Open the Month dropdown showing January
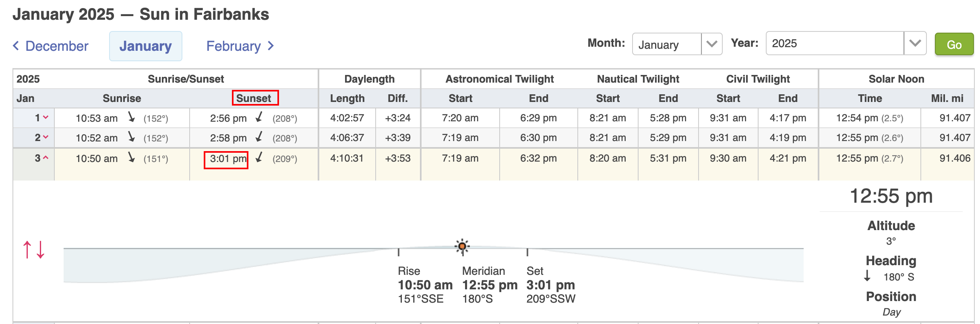 pyautogui.click(x=677, y=44)
